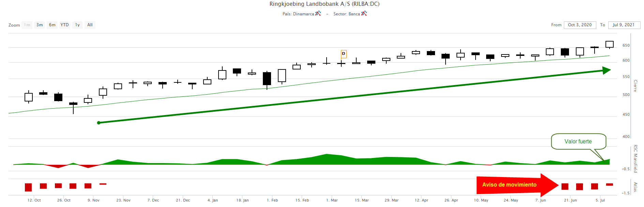Click the 9. Nov date label
The image size is (644, 207).
click(x=93, y=200)
